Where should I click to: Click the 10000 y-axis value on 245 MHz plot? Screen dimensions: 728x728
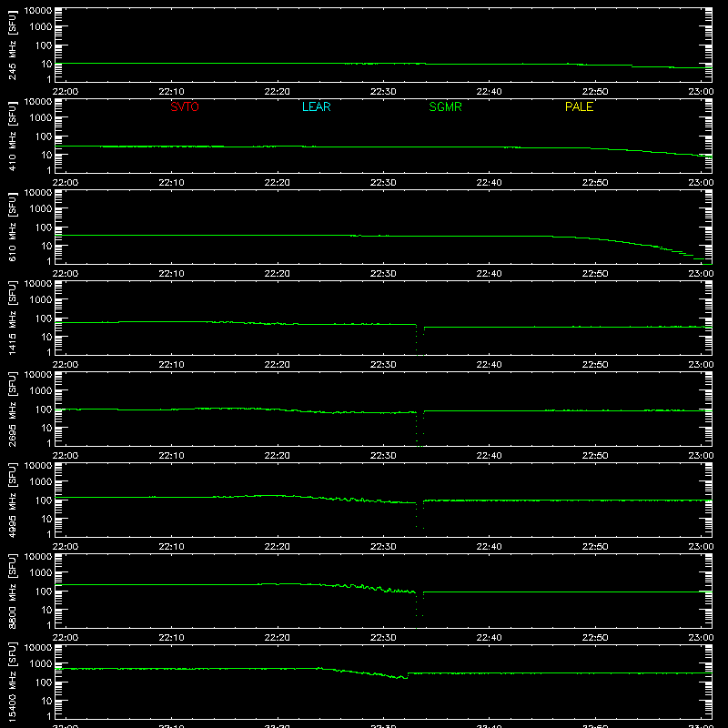coord(38,11)
